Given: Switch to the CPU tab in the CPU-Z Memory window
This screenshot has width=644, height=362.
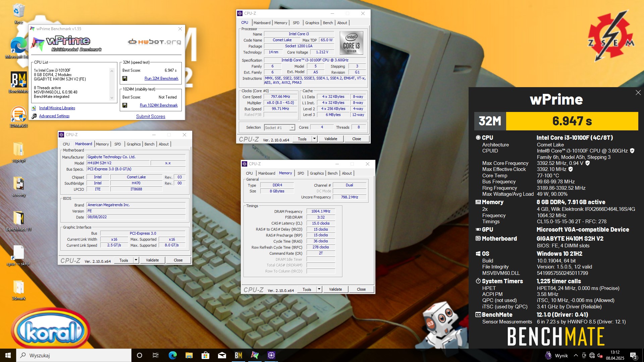Looking at the screenshot, I should point(249,173).
